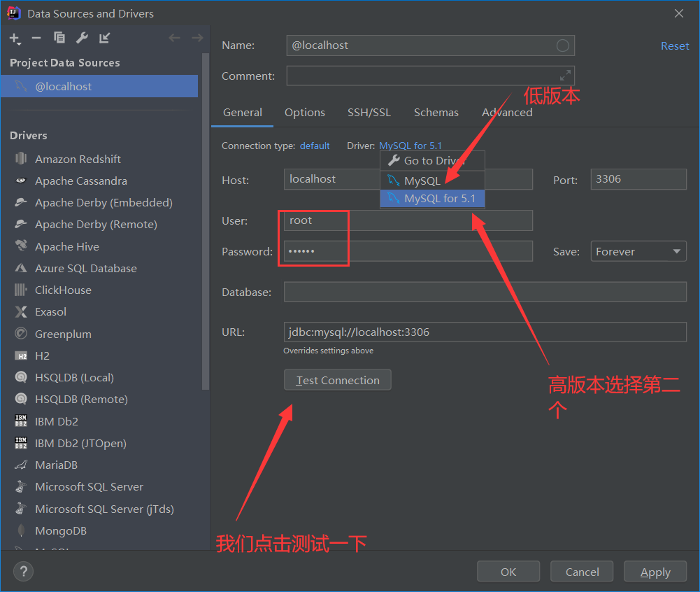Image resolution: width=700 pixels, height=592 pixels.
Task: Switch to the General tab
Action: [x=243, y=112]
